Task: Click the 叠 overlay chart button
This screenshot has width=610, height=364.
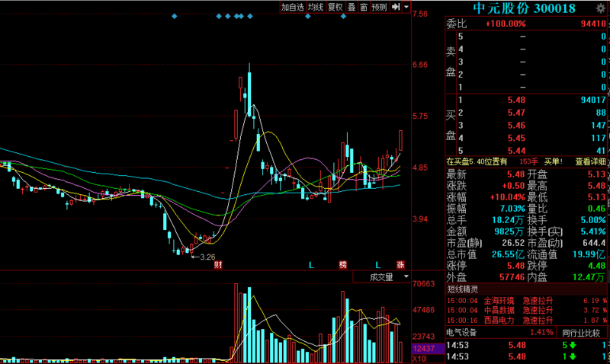Action: pyautogui.click(x=352, y=7)
